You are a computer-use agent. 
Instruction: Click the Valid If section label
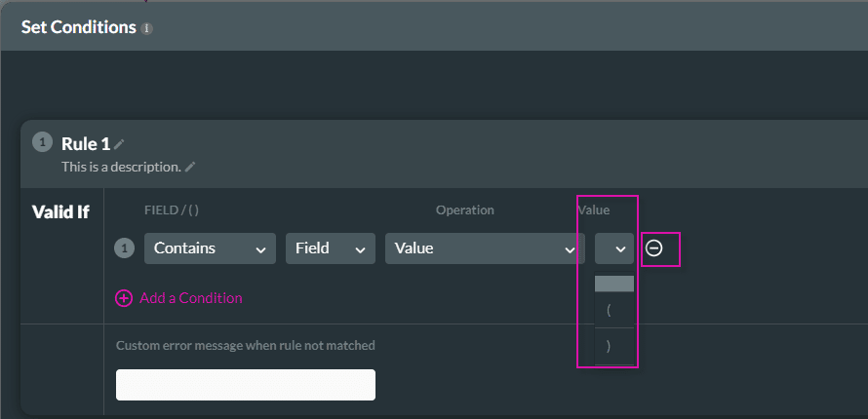tap(60, 212)
